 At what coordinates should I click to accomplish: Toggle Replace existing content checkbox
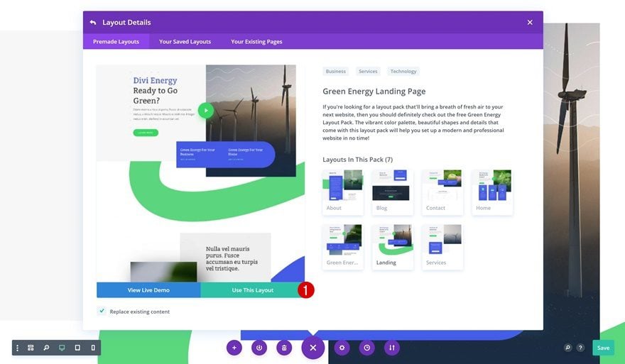[102, 311]
